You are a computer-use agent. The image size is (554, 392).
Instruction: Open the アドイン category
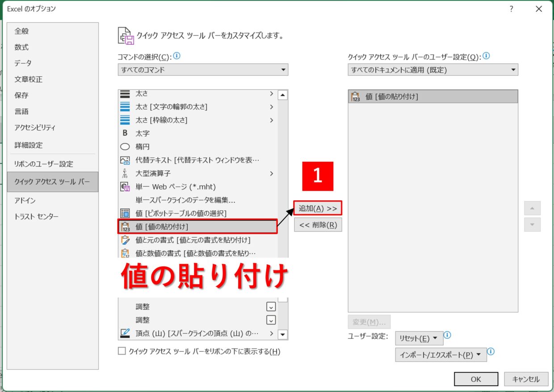(53, 201)
